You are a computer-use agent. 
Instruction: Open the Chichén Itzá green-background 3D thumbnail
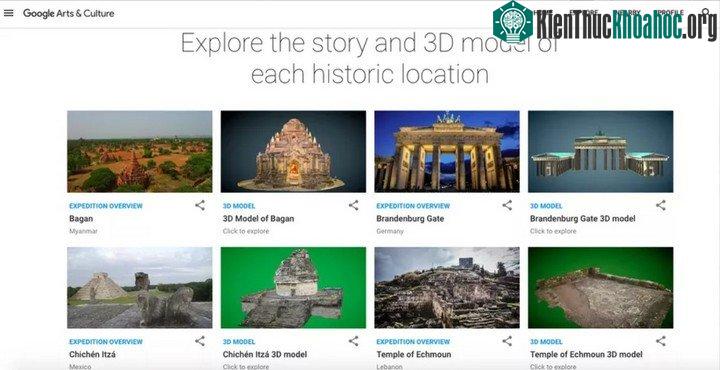[x=293, y=287]
